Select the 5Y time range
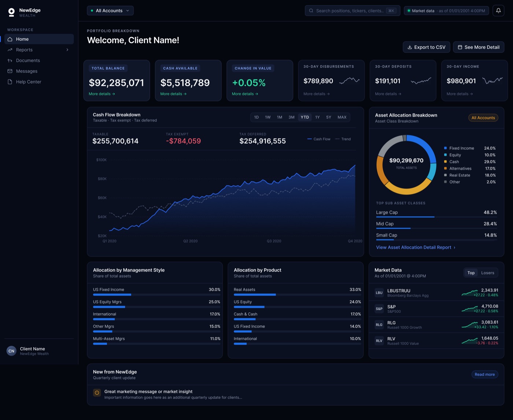This screenshot has height=420, width=513. (x=329, y=117)
